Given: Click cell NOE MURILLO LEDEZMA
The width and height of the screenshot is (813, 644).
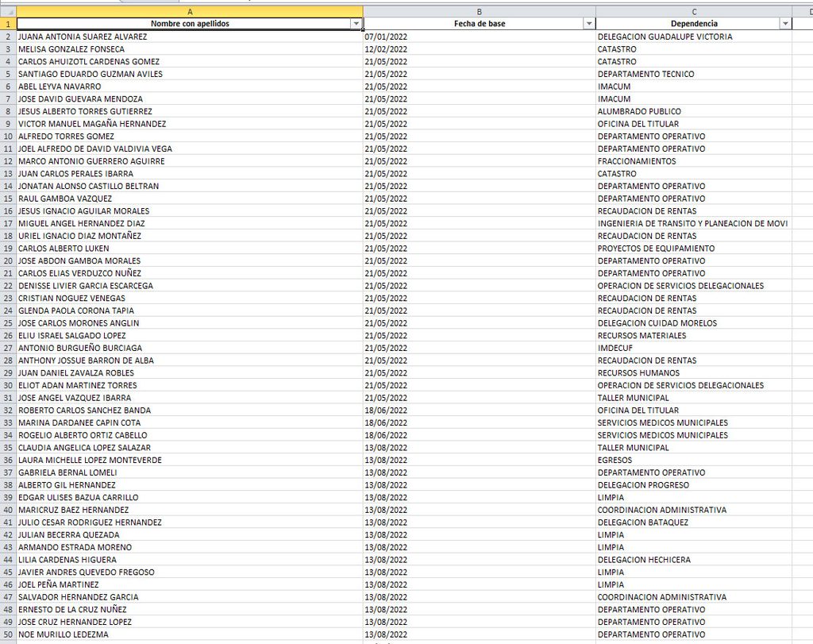Looking at the screenshot, I should click(x=190, y=634).
